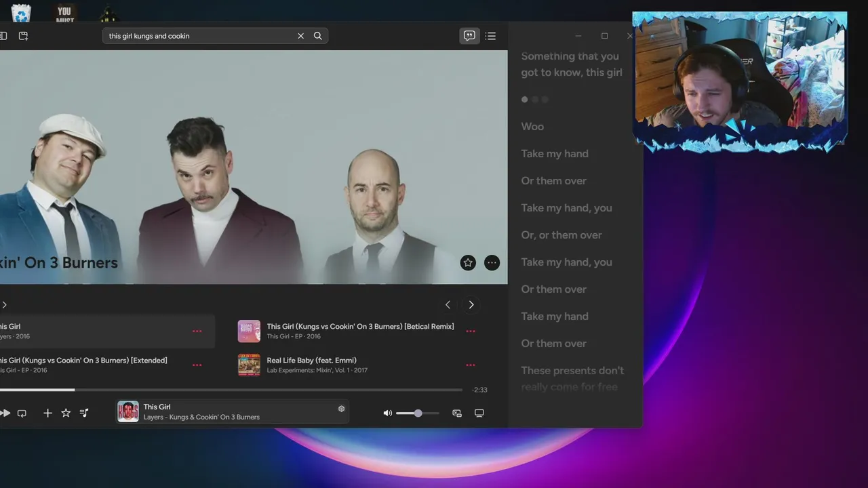Screen dimensions: 868x488
Task: Open the artist more options ellipsis on banner
Action: pos(492,263)
